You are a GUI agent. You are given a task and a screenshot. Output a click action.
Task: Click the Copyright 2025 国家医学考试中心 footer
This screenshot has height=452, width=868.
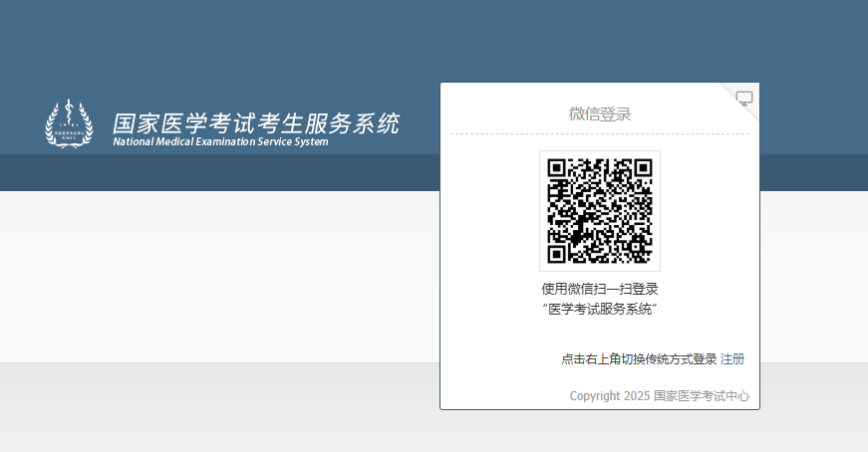coord(660,395)
